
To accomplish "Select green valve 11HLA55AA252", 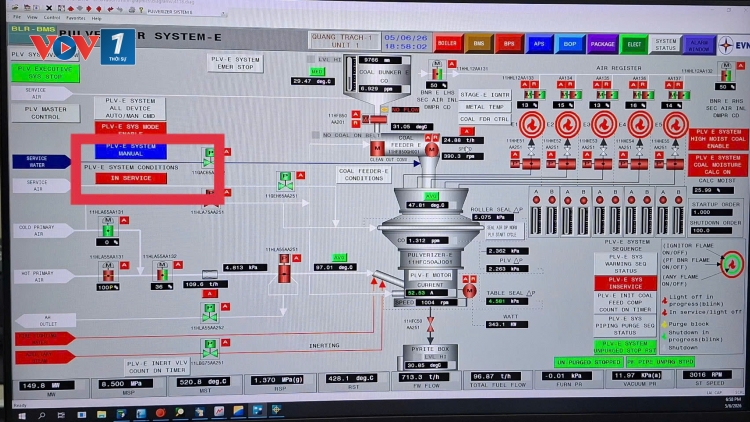I will pyautogui.click(x=210, y=313).
